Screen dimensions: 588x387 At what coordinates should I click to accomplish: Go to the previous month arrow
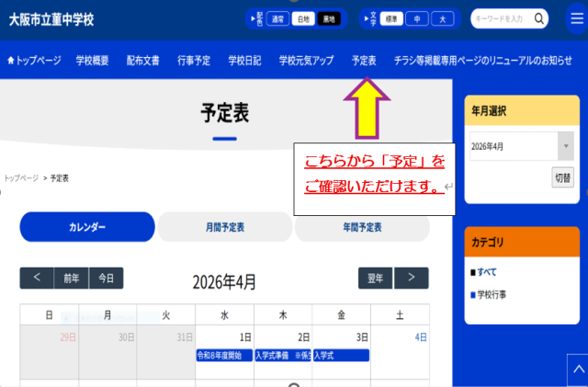(36, 279)
